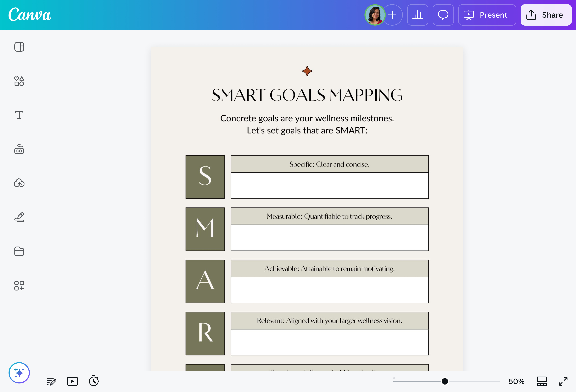
Task: Open the Elements panel
Action: click(19, 81)
